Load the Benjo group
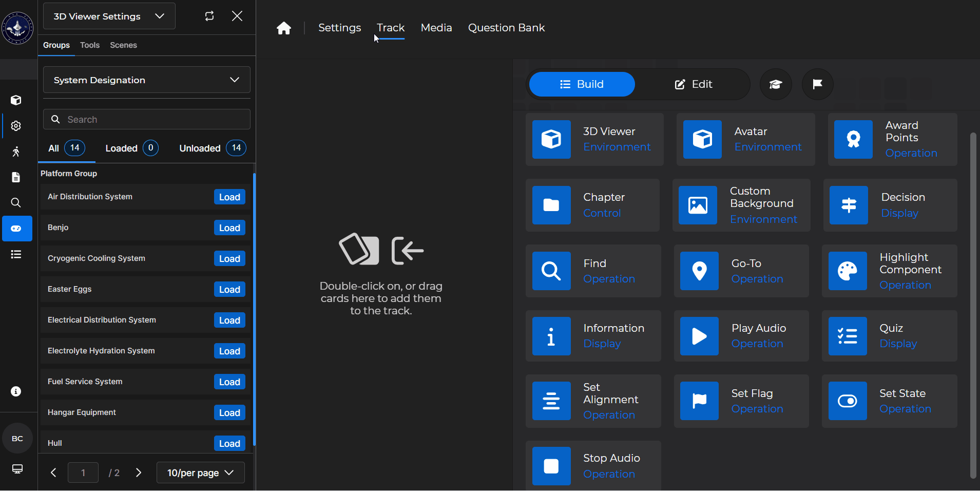Screen dimensions: 980x491 click(x=229, y=228)
